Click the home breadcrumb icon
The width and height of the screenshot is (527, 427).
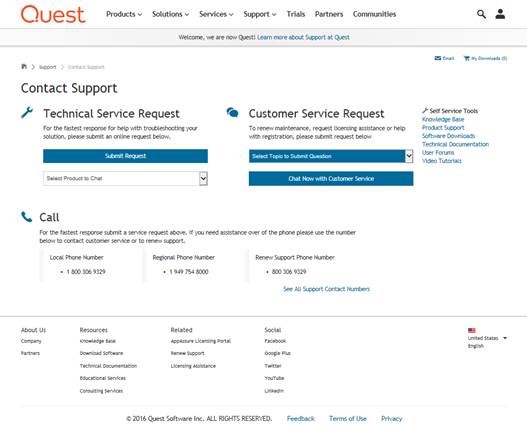(24, 67)
